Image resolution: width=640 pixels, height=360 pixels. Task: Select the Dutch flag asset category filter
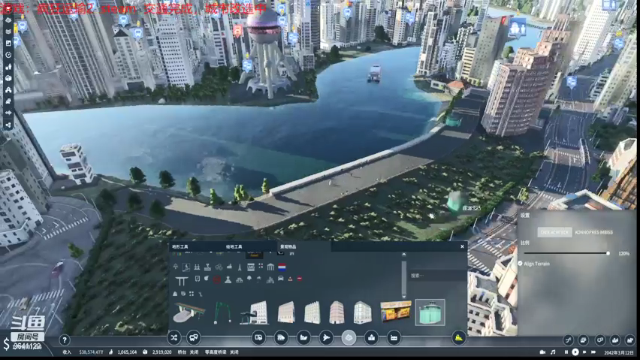[x=282, y=267]
